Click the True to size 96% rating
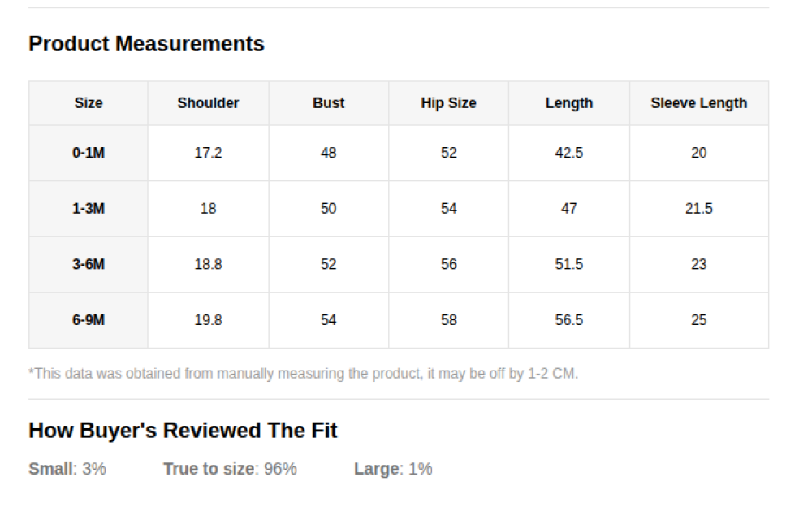The image size is (812, 516). click(x=230, y=469)
